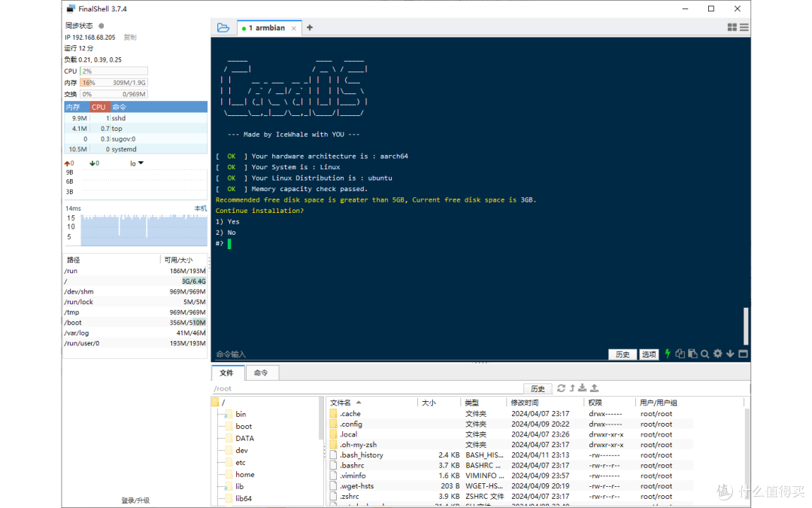Select the .oh-my-zsh folder row
The width and height of the screenshot is (812, 508).
point(510,445)
